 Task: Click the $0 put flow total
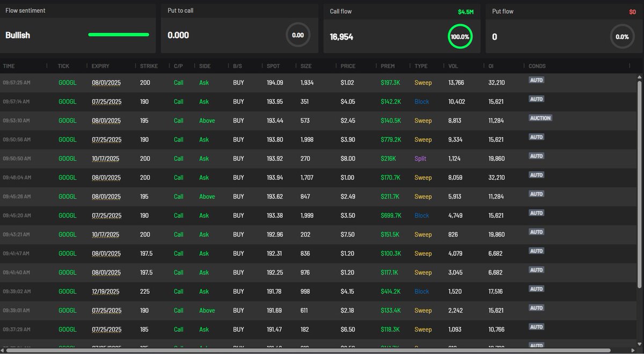[632, 12]
